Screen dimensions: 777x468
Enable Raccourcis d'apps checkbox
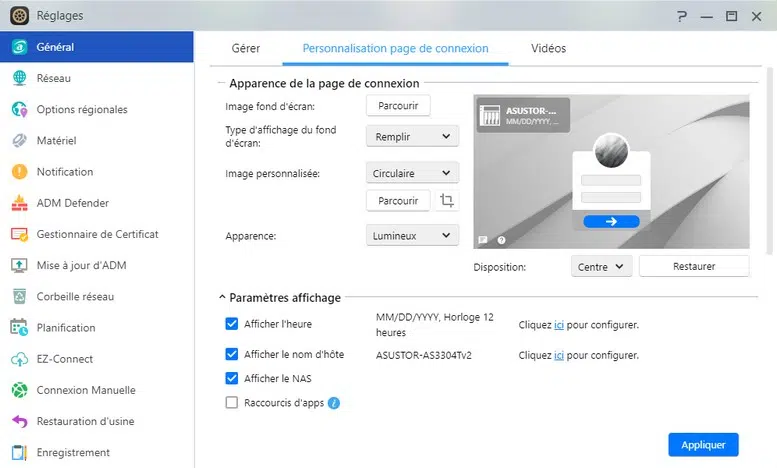coord(231,403)
